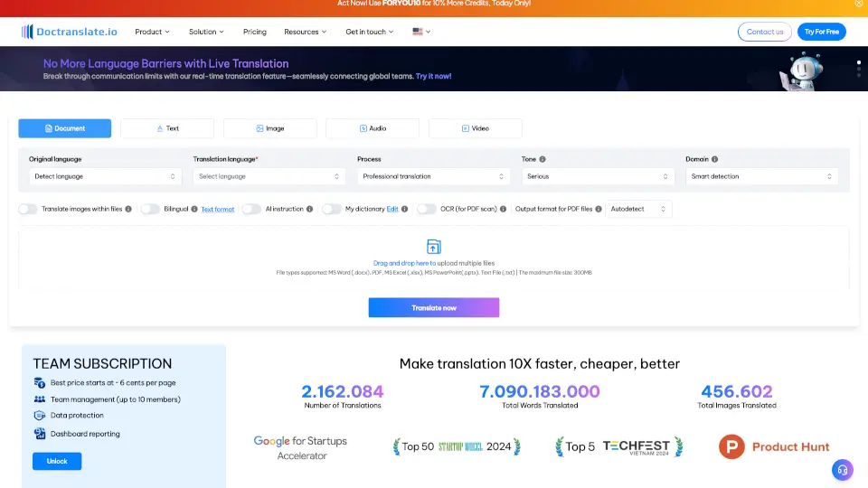Click the Unlock button in Team Subscription
This screenshot has width=868, height=488.
57,462
